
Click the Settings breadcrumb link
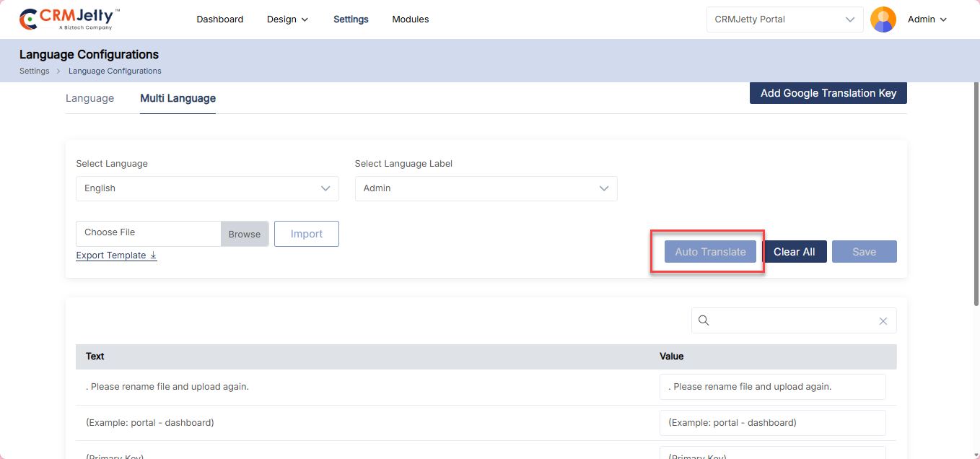(34, 71)
